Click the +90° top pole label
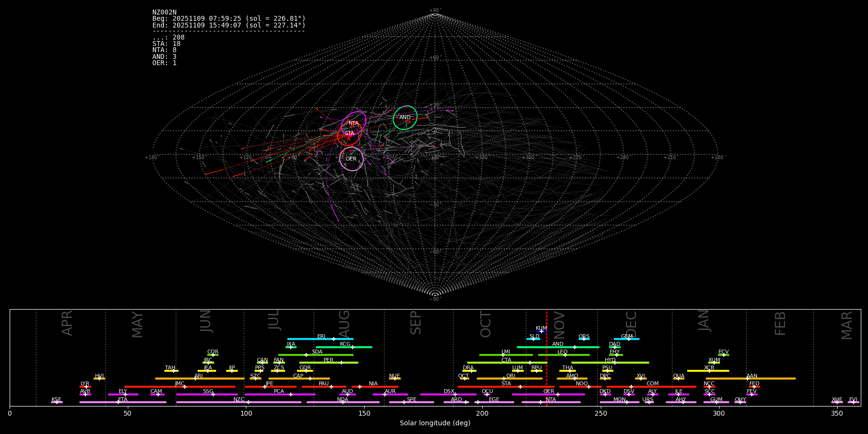 tap(435, 11)
